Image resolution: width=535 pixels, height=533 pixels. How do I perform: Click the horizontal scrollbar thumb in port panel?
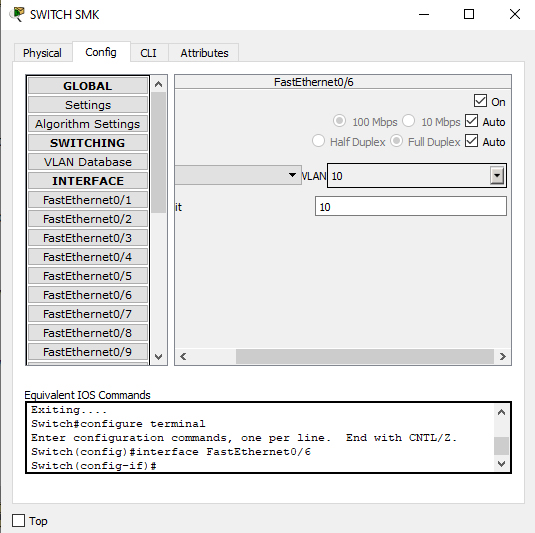tap(365, 357)
